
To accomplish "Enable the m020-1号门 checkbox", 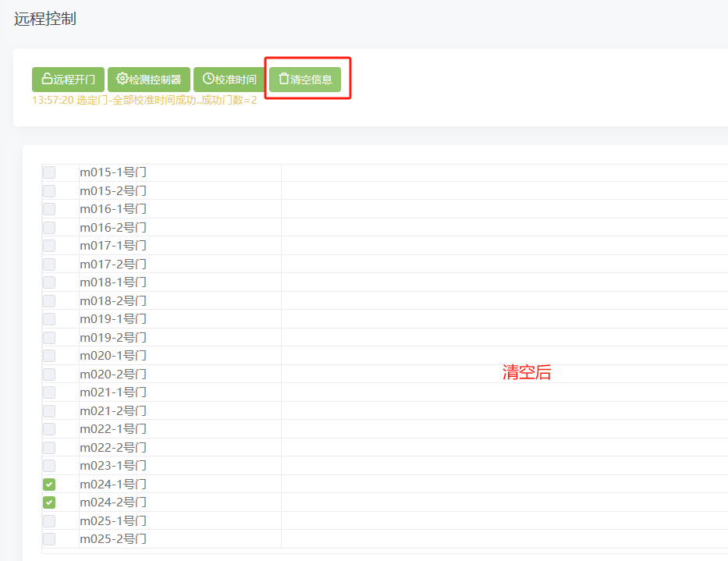I will pyautogui.click(x=49, y=356).
